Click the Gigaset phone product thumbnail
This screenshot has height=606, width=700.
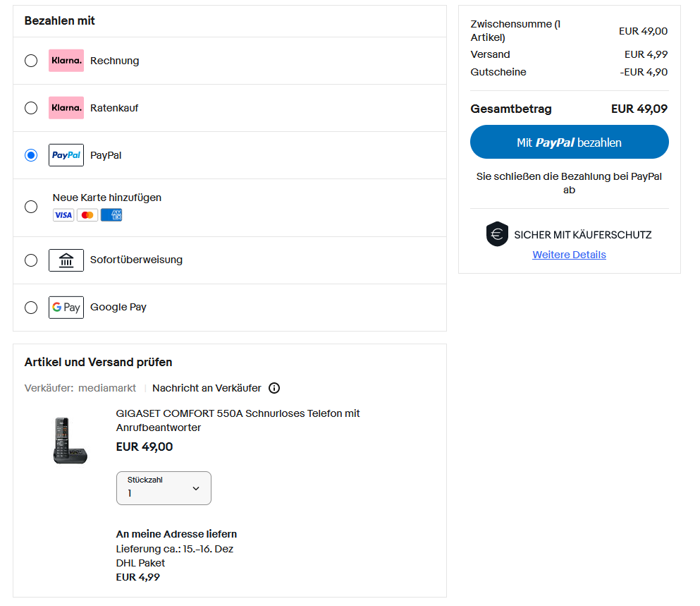coord(70,440)
